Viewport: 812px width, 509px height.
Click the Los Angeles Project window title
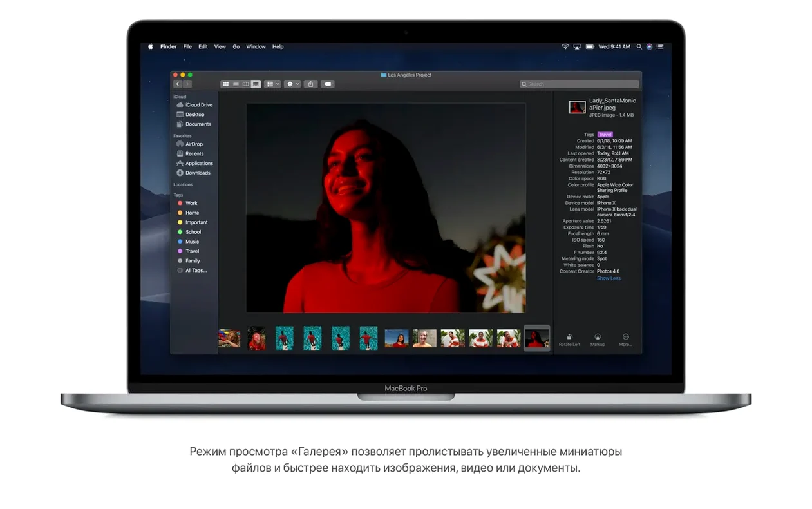(410, 75)
